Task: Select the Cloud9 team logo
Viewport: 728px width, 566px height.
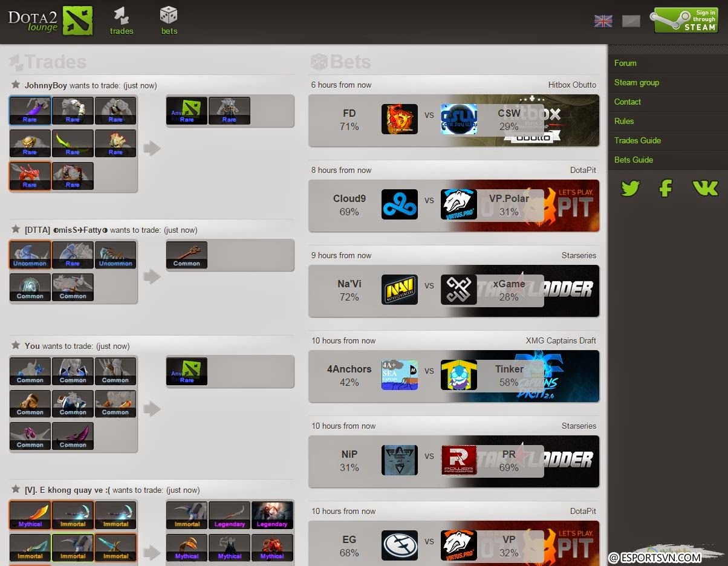Action: tap(400, 204)
